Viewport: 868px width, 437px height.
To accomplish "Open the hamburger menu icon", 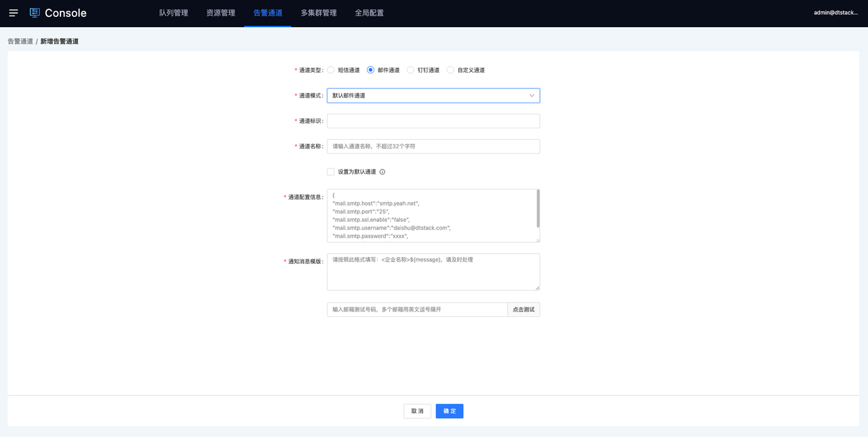I will pos(14,13).
